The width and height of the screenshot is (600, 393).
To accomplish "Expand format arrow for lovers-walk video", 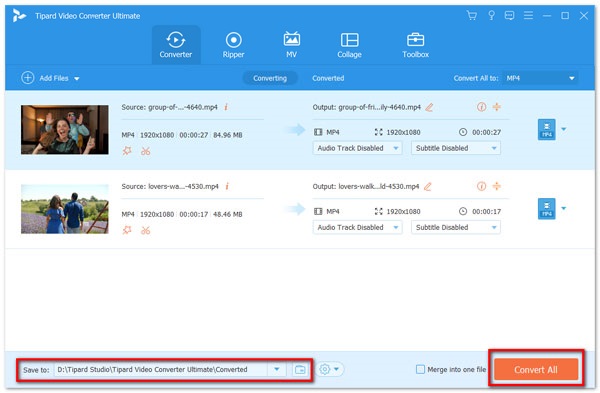I will pos(564,208).
